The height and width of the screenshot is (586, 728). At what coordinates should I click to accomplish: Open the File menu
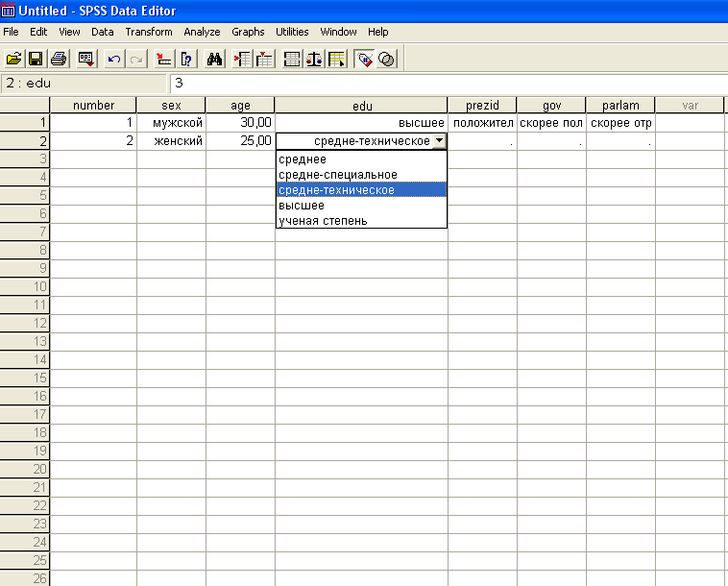pyautogui.click(x=11, y=32)
